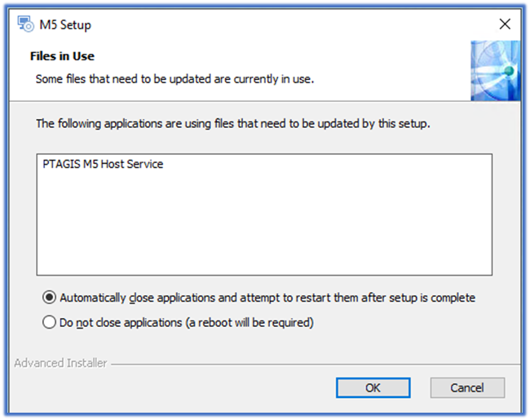Click the Files in Use heading

(62, 56)
